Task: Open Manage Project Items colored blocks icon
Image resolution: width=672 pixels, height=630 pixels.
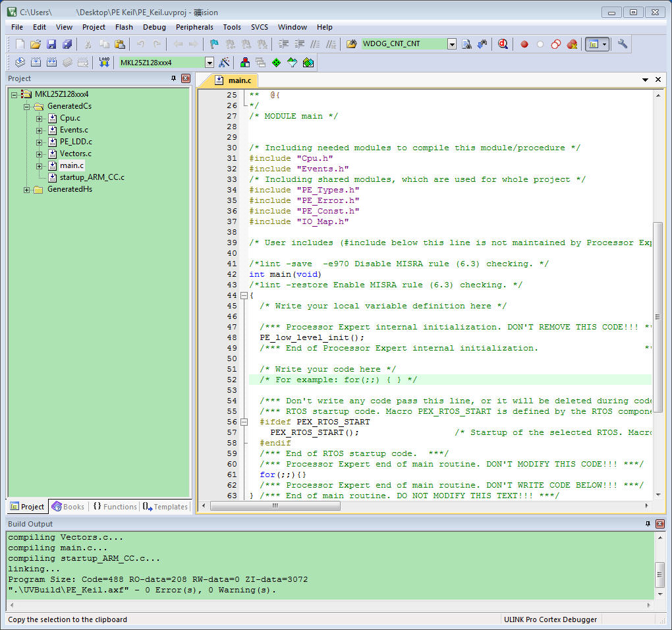Action: [245, 63]
